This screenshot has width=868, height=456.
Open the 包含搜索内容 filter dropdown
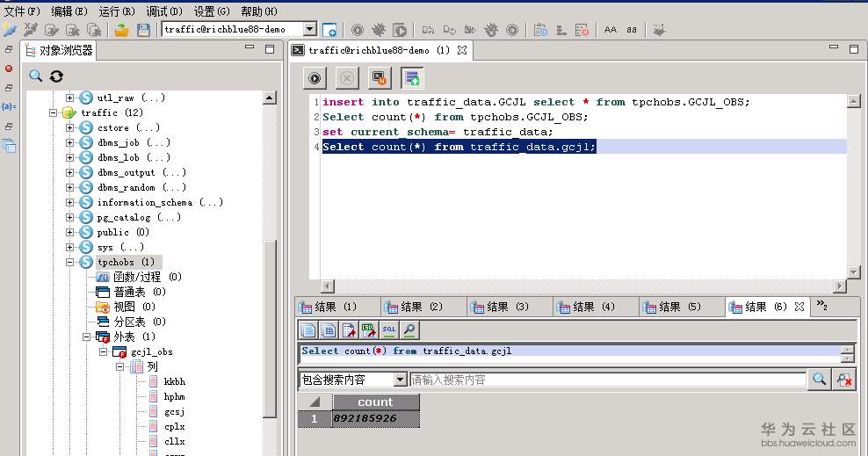pyautogui.click(x=400, y=380)
